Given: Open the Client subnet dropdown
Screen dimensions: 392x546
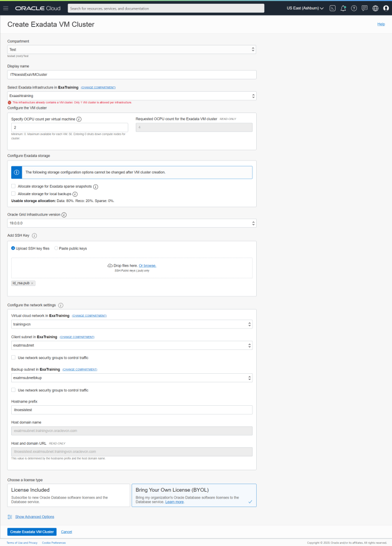Looking at the screenshot, I should [x=132, y=346].
